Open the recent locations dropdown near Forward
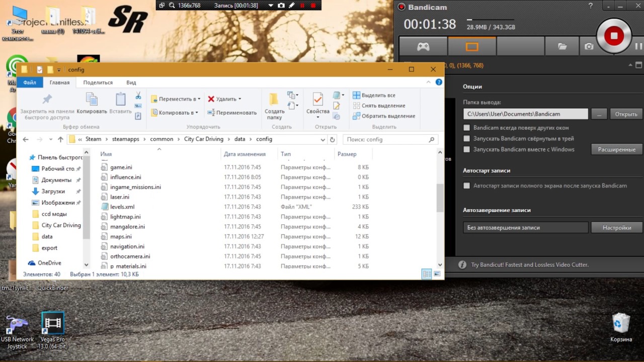This screenshot has width=644, height=362. tap(51, 139)
